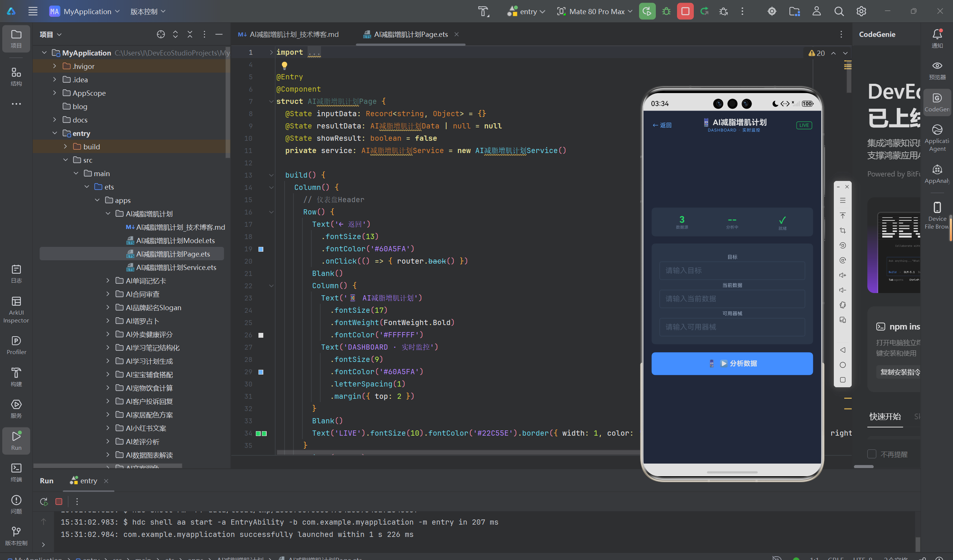Open the Search Everywhere magnifier

(x=839, y=11)
